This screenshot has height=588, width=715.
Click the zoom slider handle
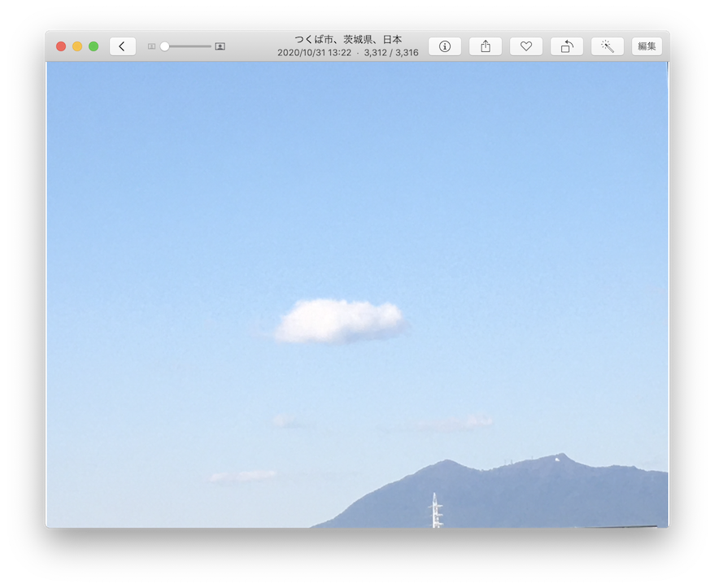pos(165,46)
